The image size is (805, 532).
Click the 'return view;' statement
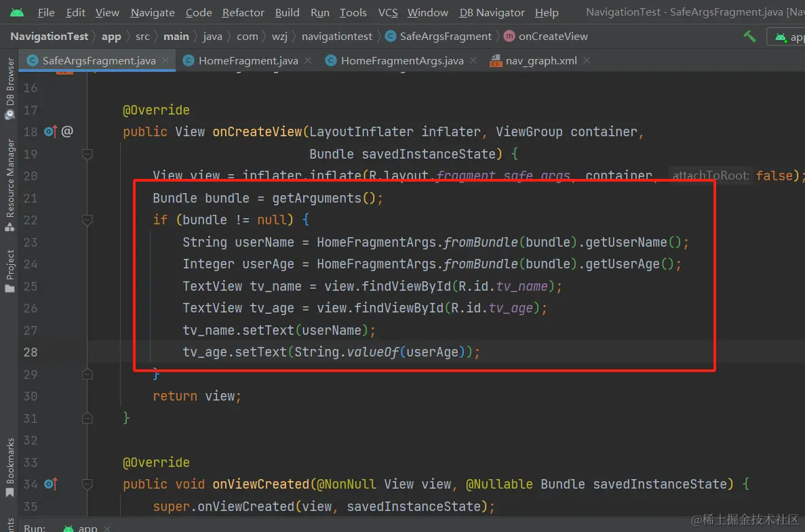pyautogui.click(x=197, y=396)
